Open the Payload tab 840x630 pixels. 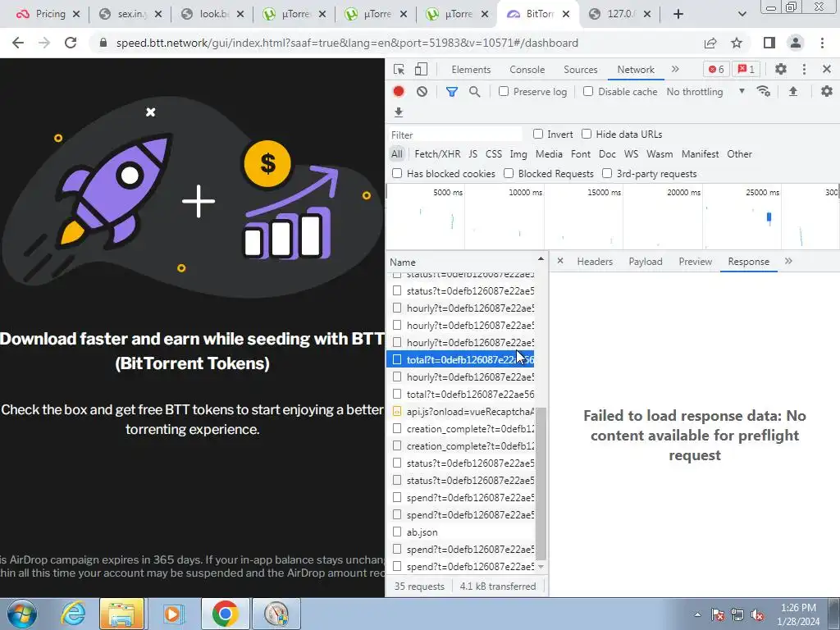pyautogui.click(x=646, y=262)
